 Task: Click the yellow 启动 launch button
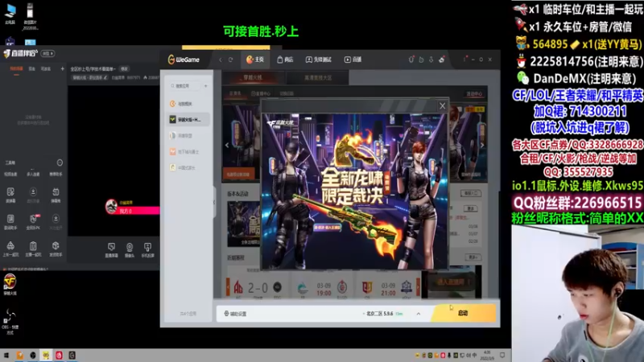click(464, 313)
